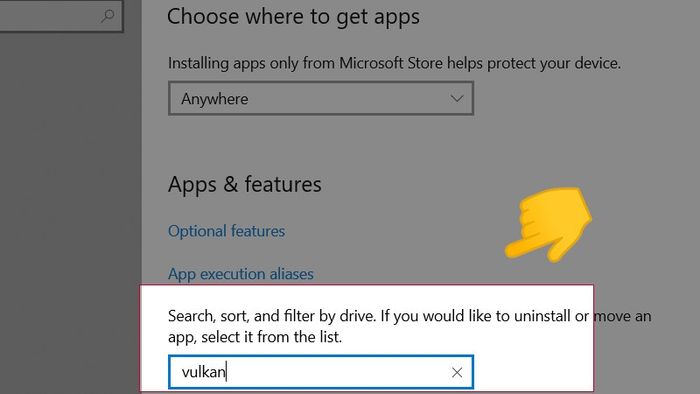The width and height of the screenshot is (700, 394).
Task: Click blank space right of the vulkan field
Action: pyautogui.click(x=533, y=372)
